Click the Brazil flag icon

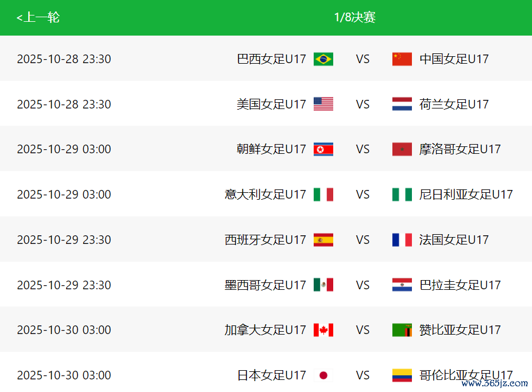coord(323,59)
